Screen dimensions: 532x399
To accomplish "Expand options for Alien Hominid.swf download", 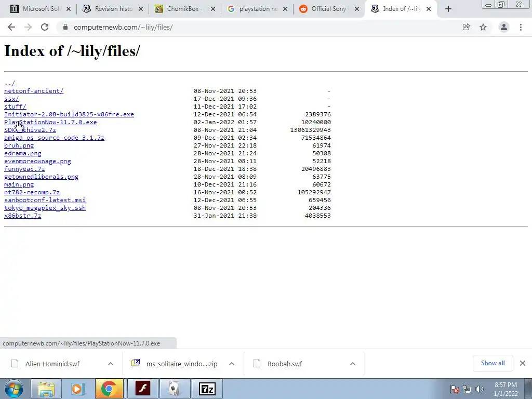I will 111,364.
